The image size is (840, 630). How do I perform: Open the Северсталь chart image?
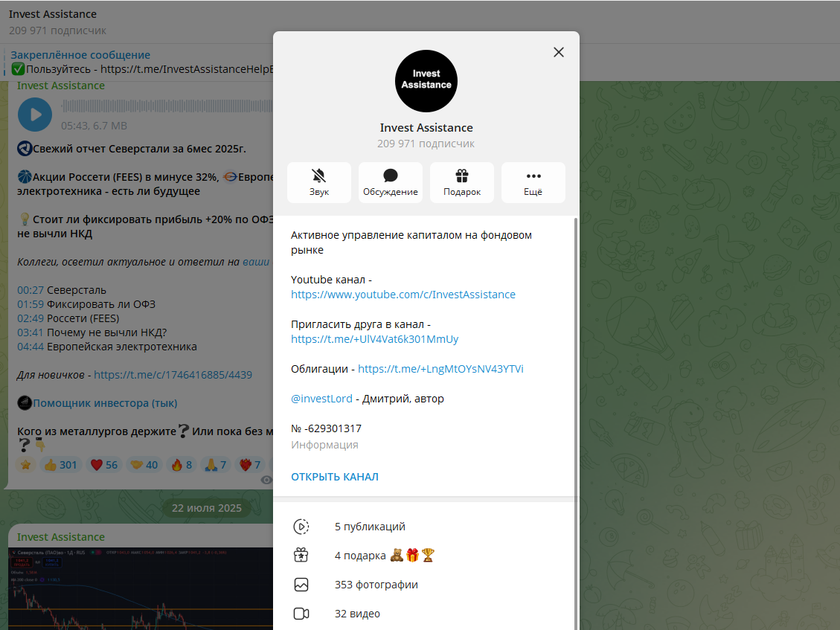pos(141,588)
